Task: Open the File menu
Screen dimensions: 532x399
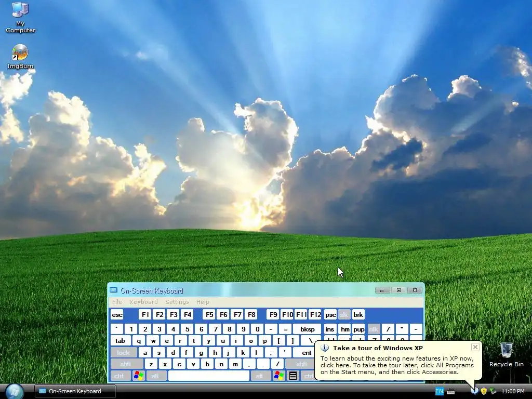Action: coord(117,302)
